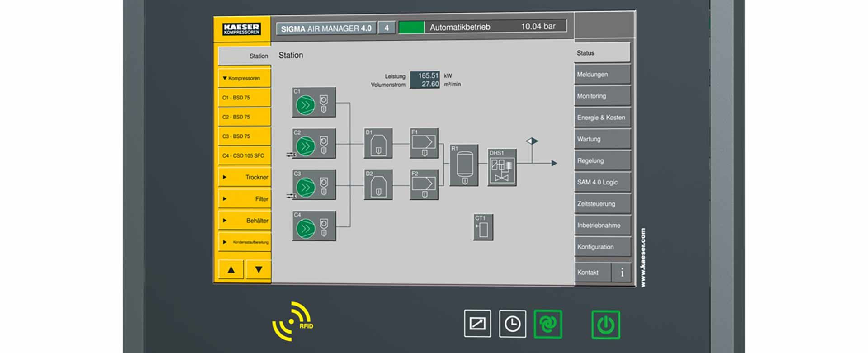The width and height of the screenshot is (868, 353).
Task: Collapse the Kompressoren menu section
Action: 245,78
